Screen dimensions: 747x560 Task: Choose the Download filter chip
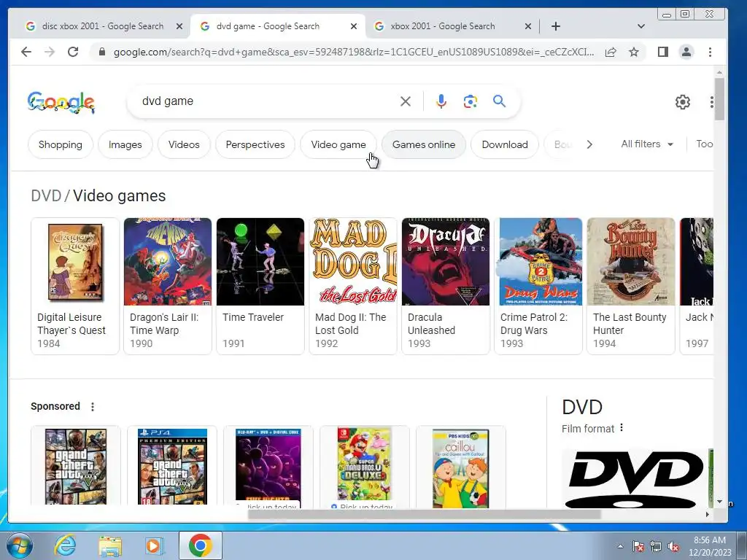(x=505, y=144)
